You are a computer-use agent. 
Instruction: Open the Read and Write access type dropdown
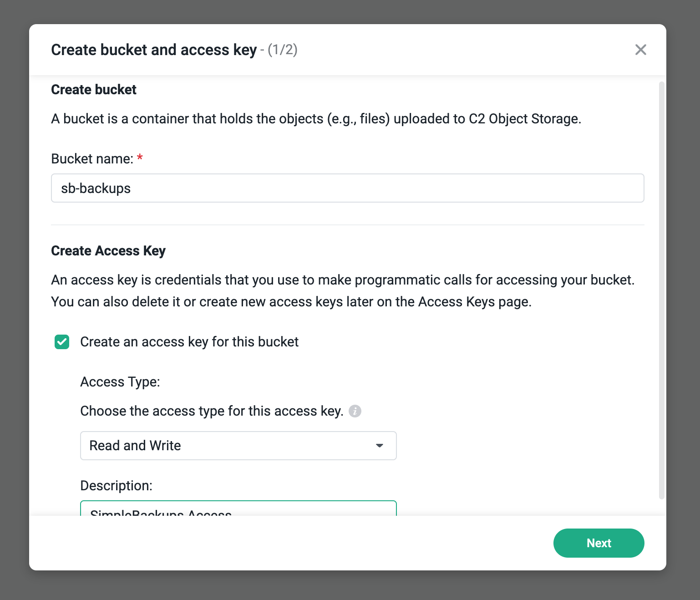(x=238, y=446)
